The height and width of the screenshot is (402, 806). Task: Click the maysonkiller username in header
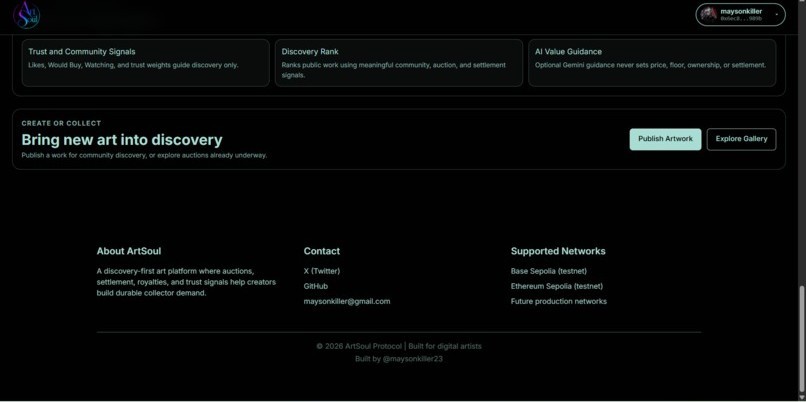pyautogui.click(x=741, y=11)
